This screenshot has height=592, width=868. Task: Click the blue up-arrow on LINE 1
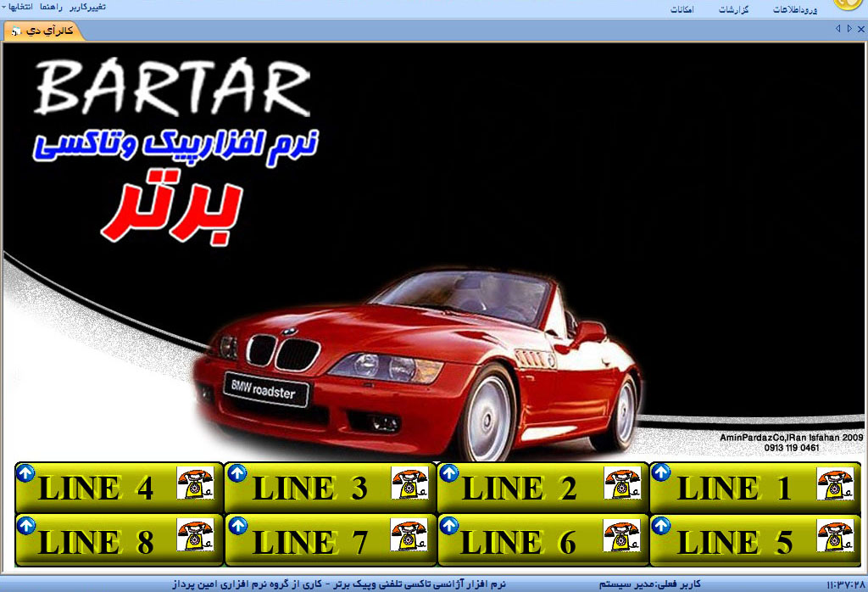tap(660, 472)
